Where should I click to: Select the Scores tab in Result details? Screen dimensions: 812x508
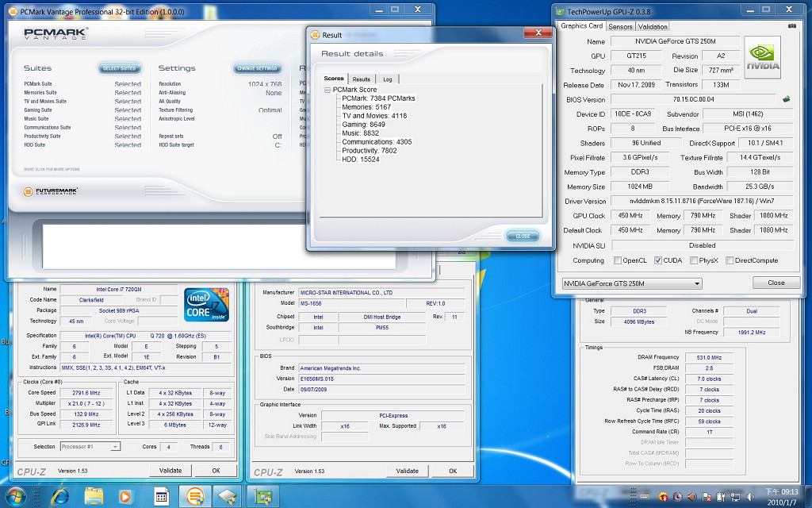(x=334, y=79)
